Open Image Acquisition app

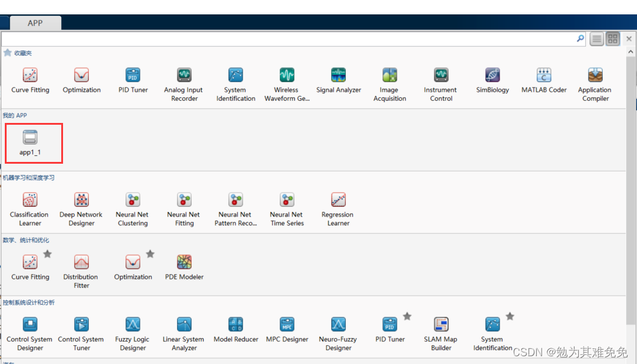click(x=390, y=85)
